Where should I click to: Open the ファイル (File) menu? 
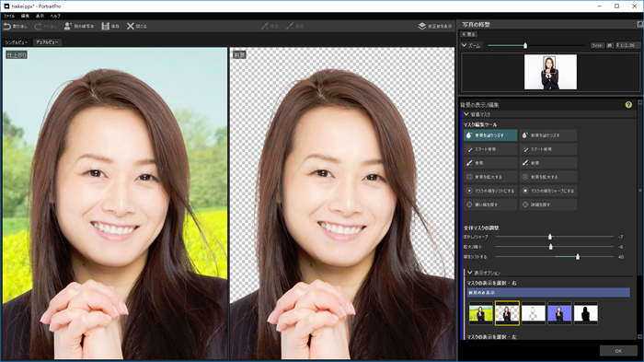pos(9,16)
